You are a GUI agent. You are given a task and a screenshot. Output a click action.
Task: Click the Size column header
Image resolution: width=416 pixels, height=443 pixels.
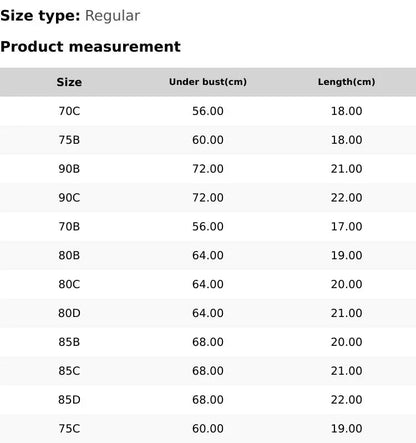pos(69,82)
